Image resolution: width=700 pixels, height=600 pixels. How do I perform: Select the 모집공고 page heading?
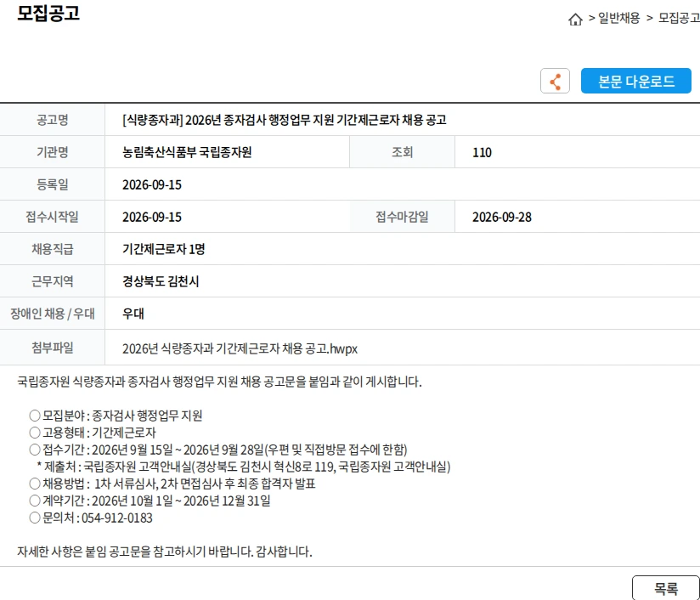pos(48,13)
